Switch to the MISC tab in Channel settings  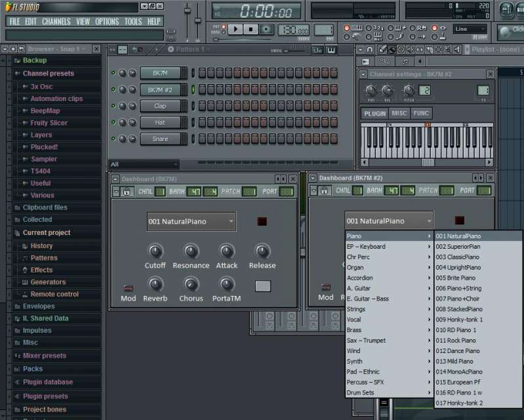pos(399,114)
